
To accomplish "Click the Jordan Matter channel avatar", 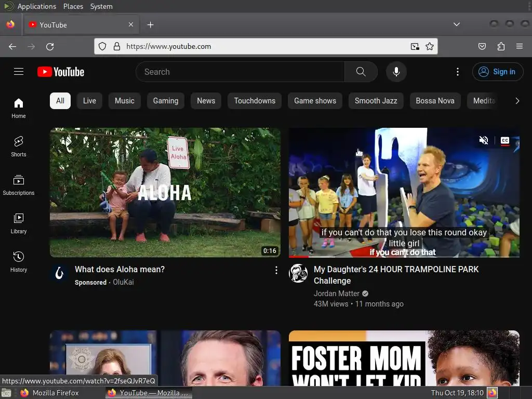I will pyautogui.click(x=298, y=273).
